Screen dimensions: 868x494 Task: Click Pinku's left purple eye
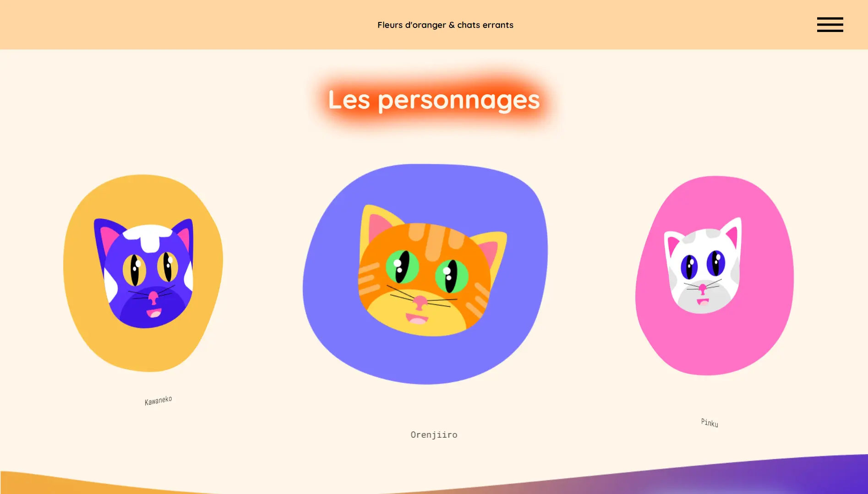689,266
